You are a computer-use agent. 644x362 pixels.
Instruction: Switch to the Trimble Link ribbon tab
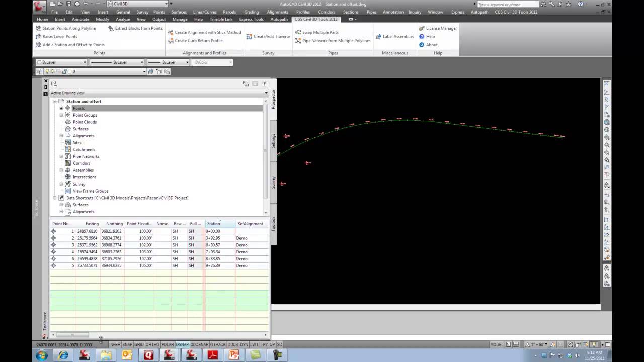tap(221, 19)
